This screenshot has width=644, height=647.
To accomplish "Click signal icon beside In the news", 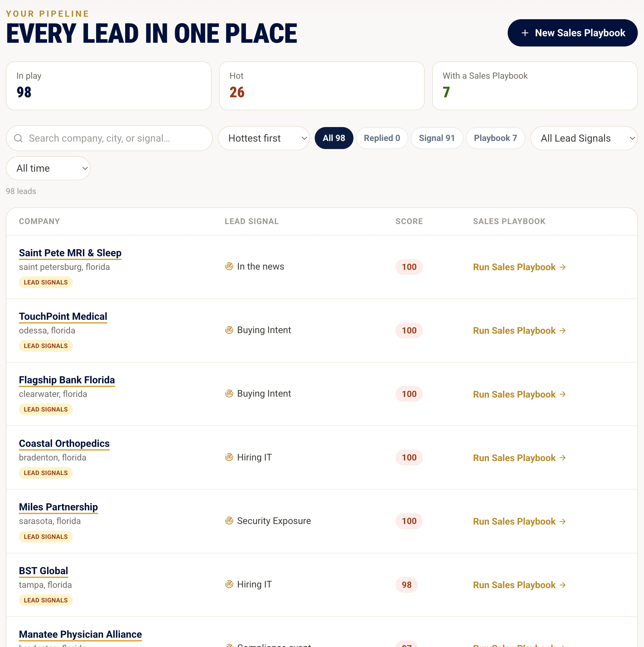I will point(229,266).
